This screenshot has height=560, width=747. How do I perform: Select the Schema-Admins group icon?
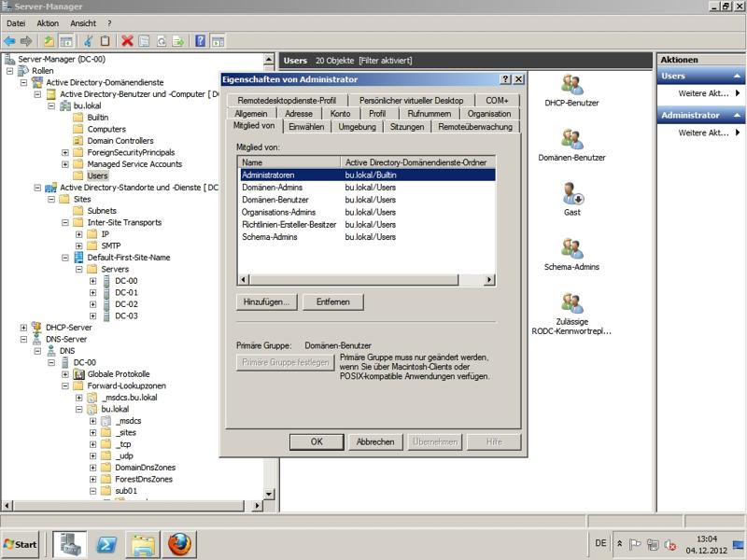point(571,248)
